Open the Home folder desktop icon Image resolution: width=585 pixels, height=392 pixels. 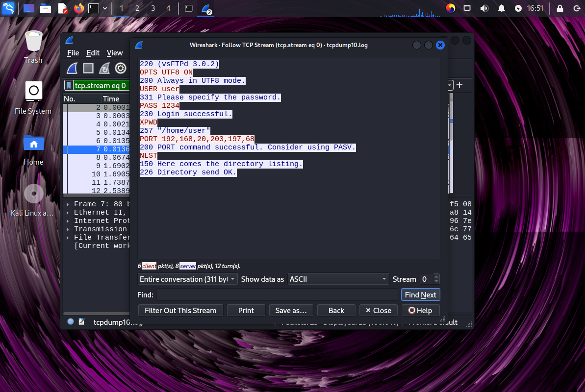pos(33,149)
